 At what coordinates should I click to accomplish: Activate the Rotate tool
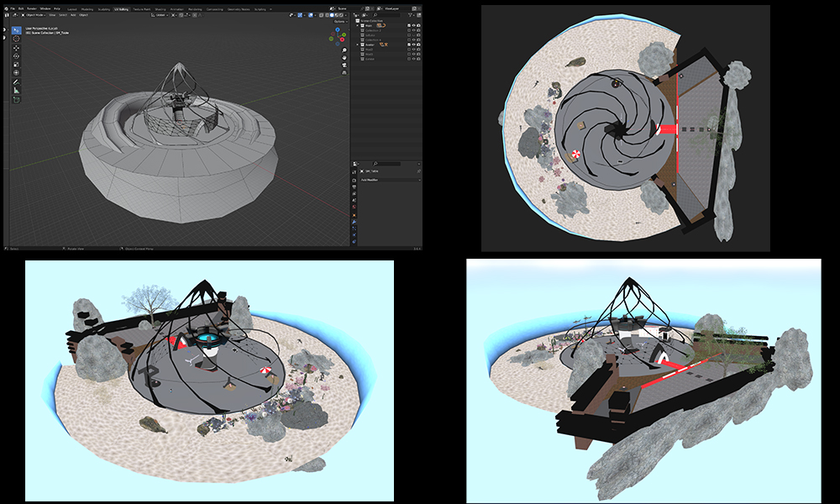point(16,57)
